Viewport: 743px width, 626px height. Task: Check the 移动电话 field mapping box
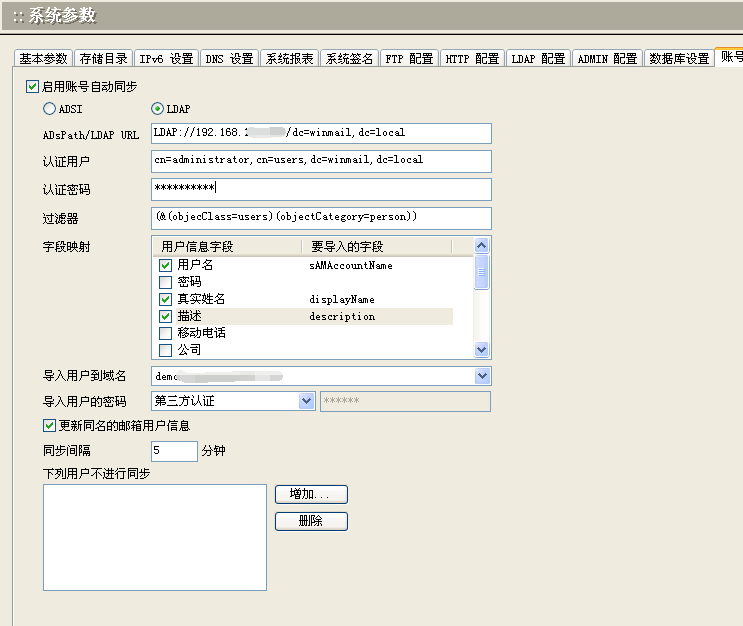tap(165, 333)
